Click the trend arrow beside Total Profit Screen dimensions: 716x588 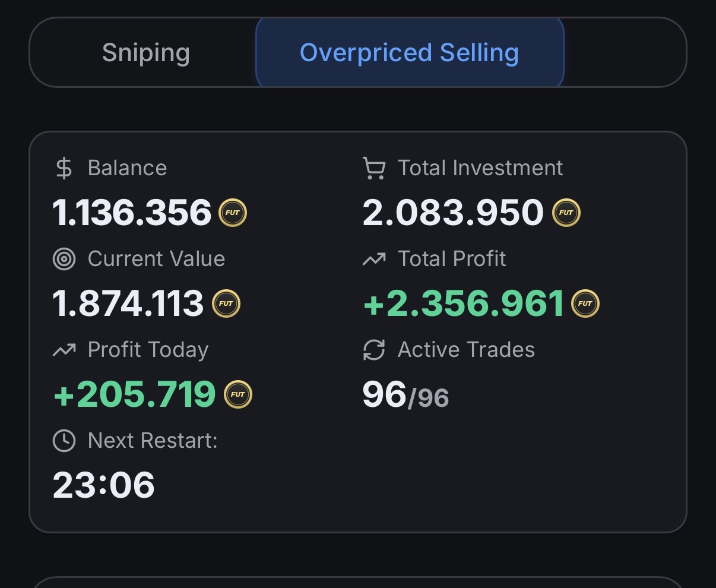[374, 259]
